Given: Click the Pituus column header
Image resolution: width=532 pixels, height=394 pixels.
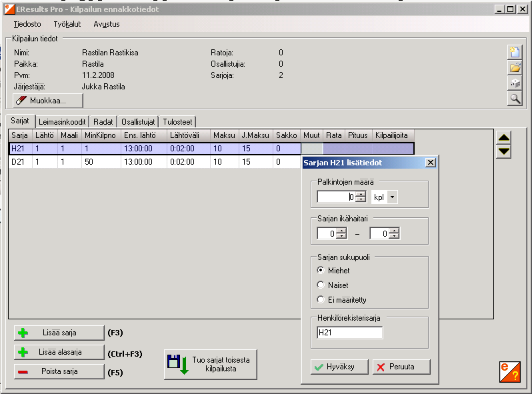Looking at the screenshot, I should pos(359,135).
